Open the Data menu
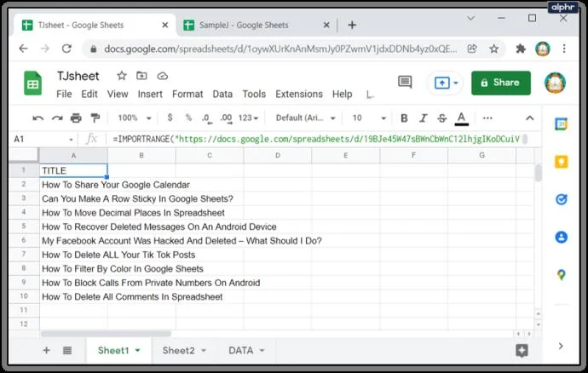The height and width of the screenshot is (373, 588). point(222,94)
